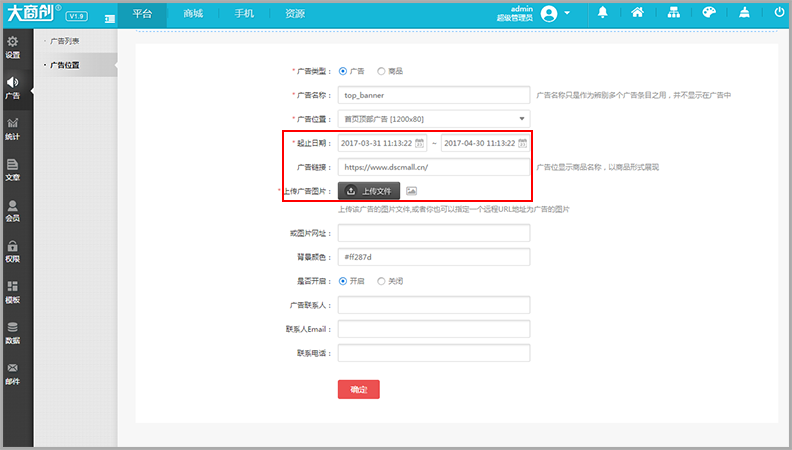
Task: Open the 广告列表 submenu item
Action: pos(65,41)
